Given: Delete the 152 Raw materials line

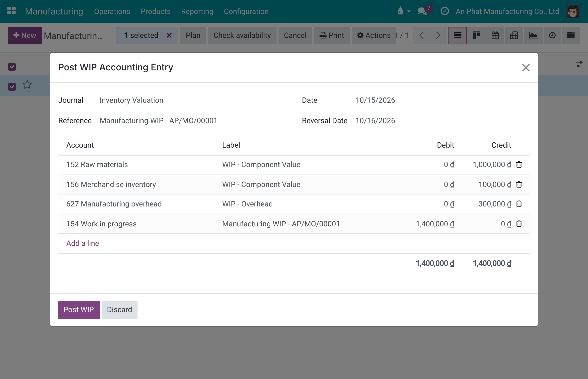Looking at the screenshot, I should click(x=519, y=164).
